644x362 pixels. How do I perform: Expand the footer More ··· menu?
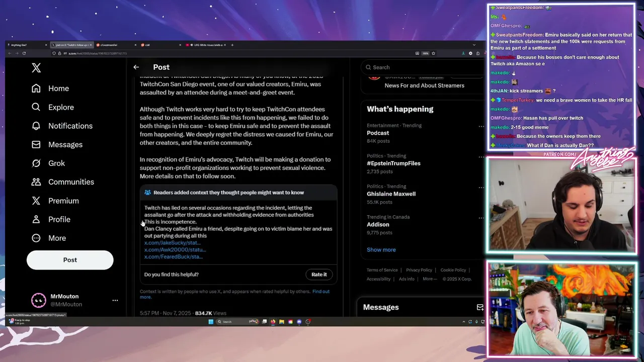point(430,279)
